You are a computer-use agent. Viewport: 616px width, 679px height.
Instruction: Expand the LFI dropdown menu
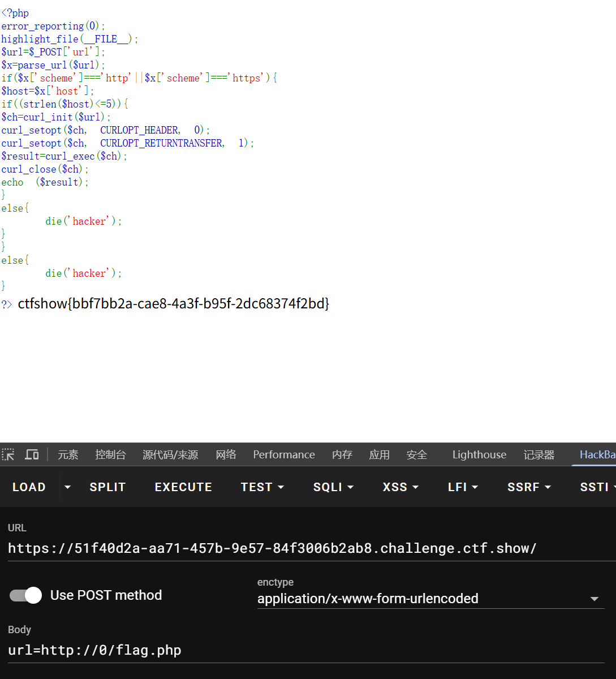tap(463, 487)
